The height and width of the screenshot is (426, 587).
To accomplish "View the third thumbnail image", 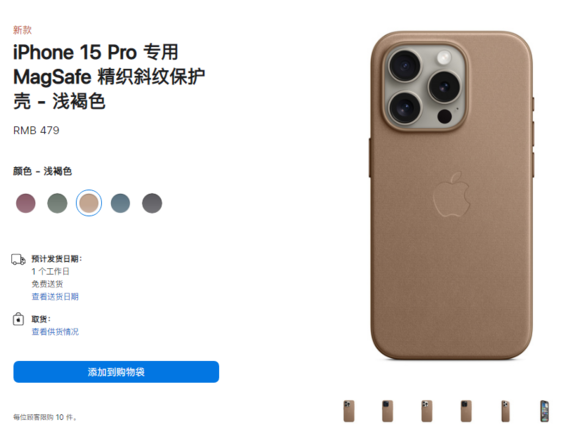I will [x=427, y=411].
